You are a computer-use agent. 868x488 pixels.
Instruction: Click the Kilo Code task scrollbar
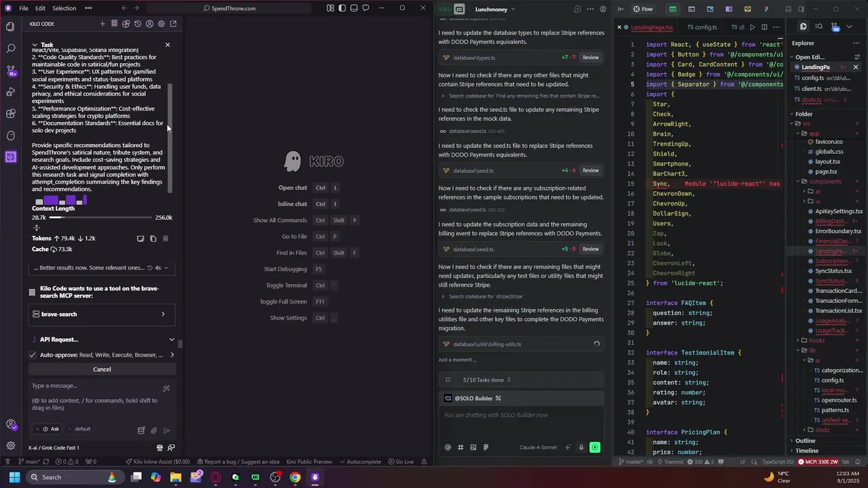pos(171,139)
